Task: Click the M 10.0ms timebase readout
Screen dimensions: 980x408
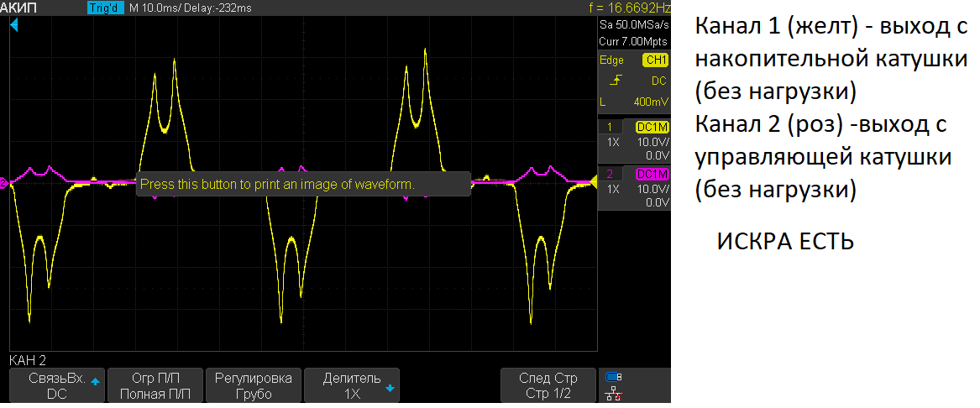Action: 160,8
